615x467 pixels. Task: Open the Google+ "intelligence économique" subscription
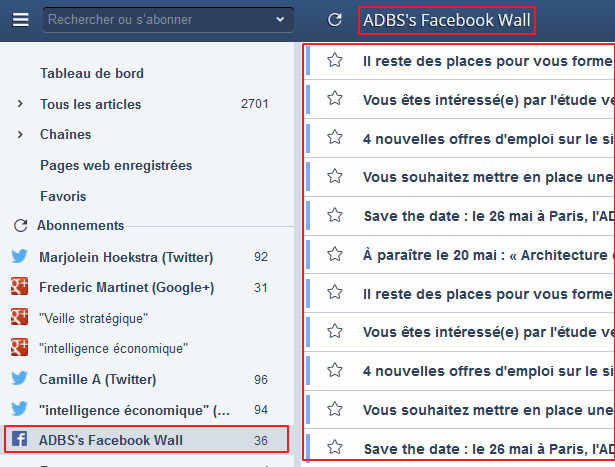113,348
